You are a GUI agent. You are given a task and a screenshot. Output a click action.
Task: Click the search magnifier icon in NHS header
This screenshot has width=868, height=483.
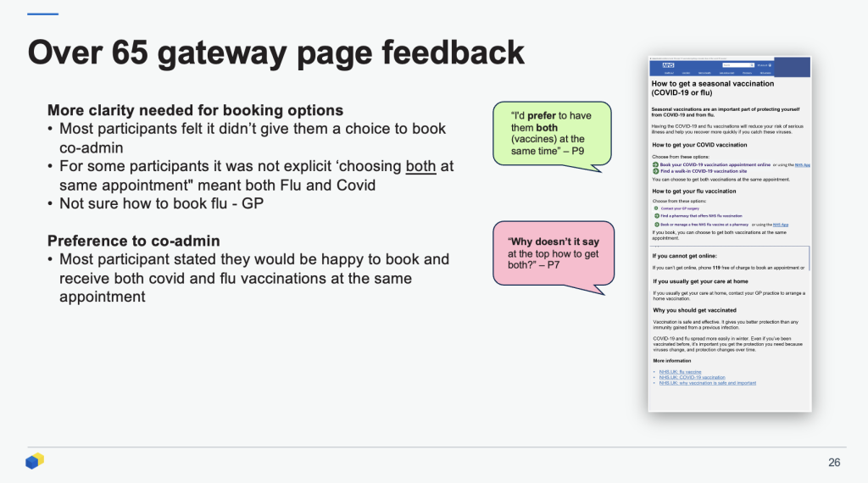[x=749, y=65]
